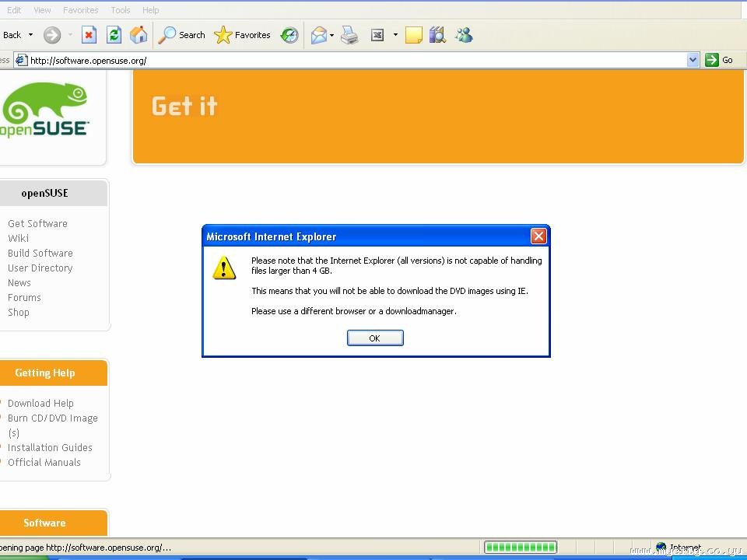Open the User Directory link
Viewport: 747px width, 560px height.
pos(40,268)
